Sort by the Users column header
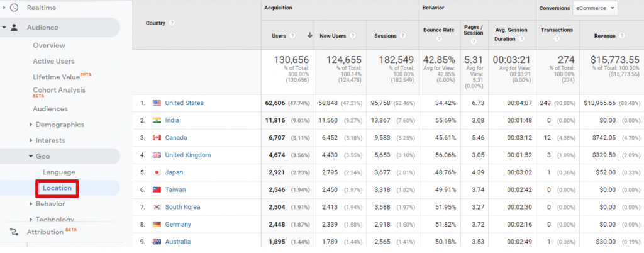The height and width of the screenshot is (253, 644). point(279,36)
